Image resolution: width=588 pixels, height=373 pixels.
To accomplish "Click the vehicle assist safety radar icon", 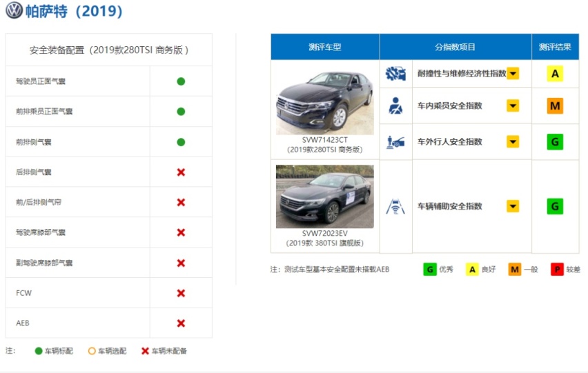I will (x=395, y=206).
